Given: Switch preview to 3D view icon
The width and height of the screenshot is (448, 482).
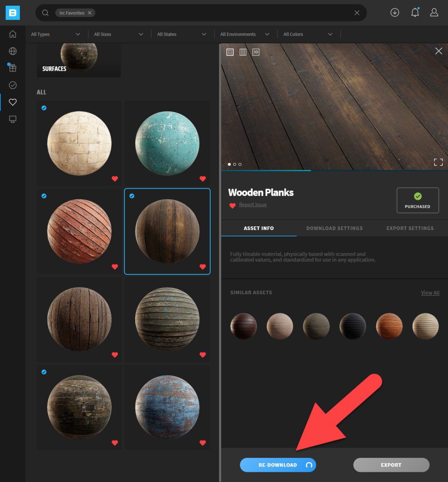Looking at the screenshot, I should coord(256,52).
